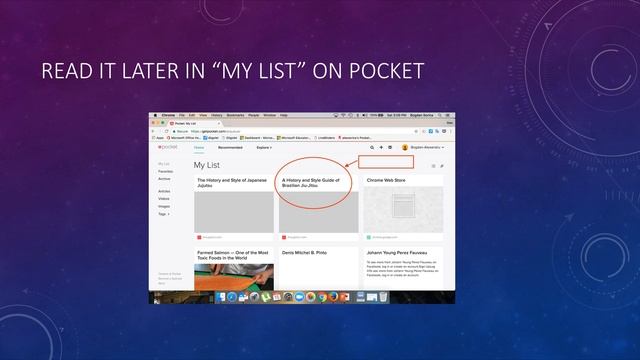The width and height of the screenshot is (640, 360).
Task: Open Google Chrome from the Dock
Action: point(322,297)
